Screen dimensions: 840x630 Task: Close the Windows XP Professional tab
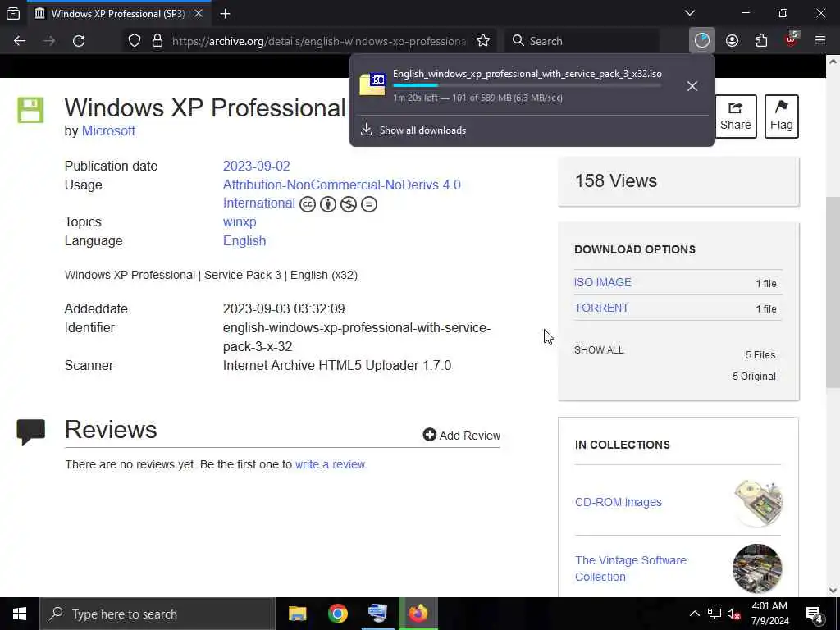click(x=199, y=14)
